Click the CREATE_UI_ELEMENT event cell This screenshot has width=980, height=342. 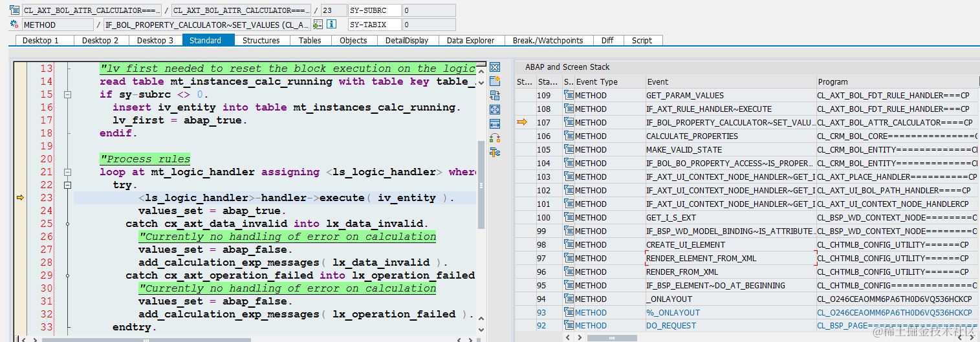click(x=731, y=244)
